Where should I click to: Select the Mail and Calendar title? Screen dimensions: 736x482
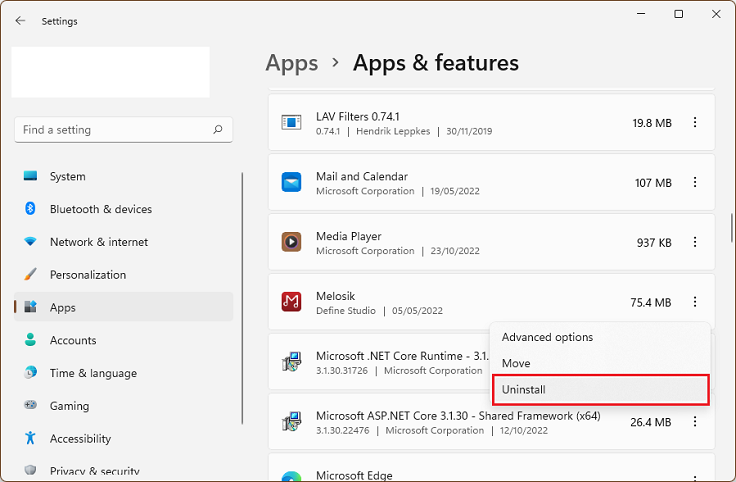[362, 176]
